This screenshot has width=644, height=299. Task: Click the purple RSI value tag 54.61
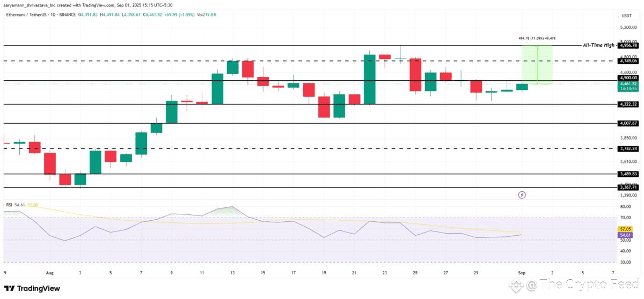point(625,235)
